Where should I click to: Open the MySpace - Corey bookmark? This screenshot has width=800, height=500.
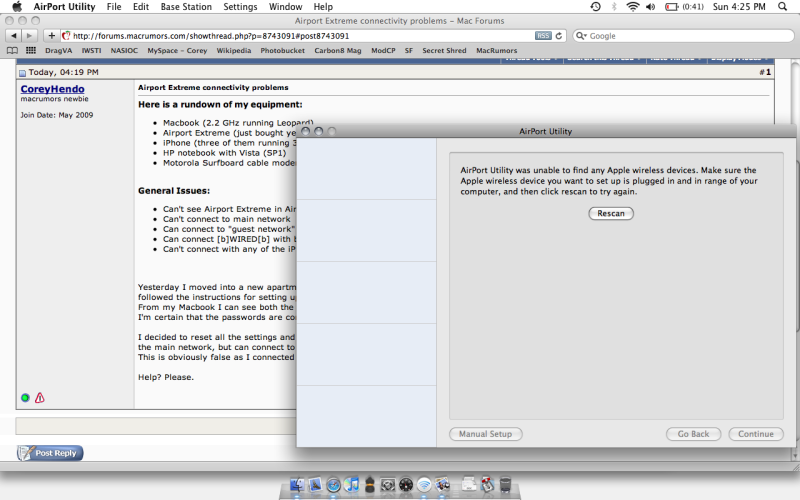pos(177,51)
